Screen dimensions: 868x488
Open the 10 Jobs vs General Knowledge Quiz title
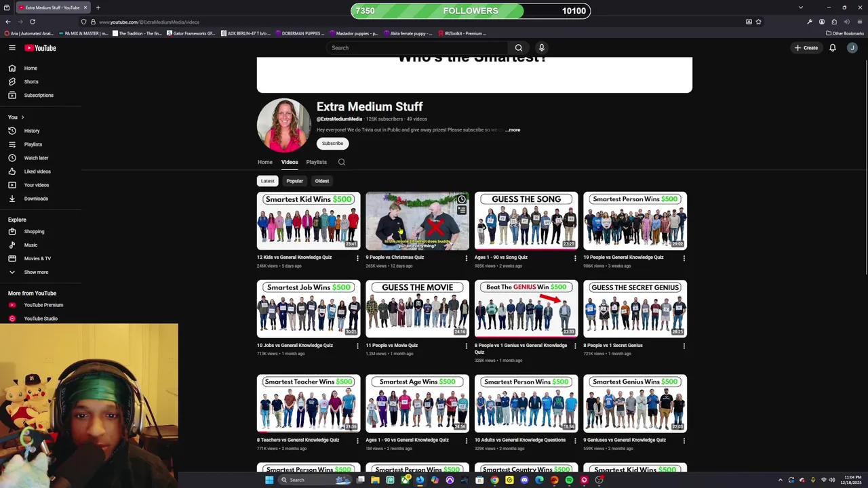(295, 346)
